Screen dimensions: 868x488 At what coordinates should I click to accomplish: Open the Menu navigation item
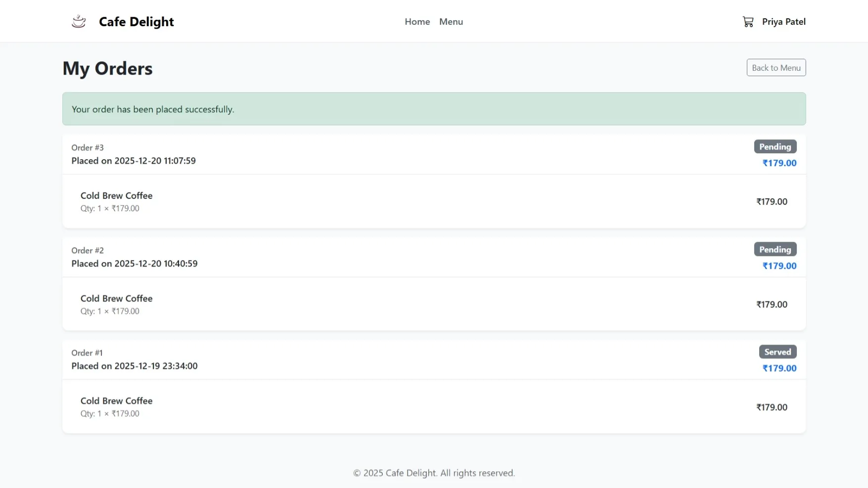(x=451, y=21)
